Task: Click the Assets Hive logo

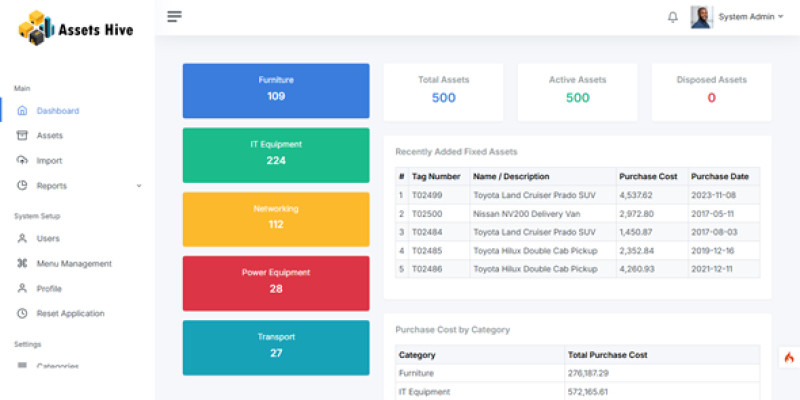Action: [75, 28]
